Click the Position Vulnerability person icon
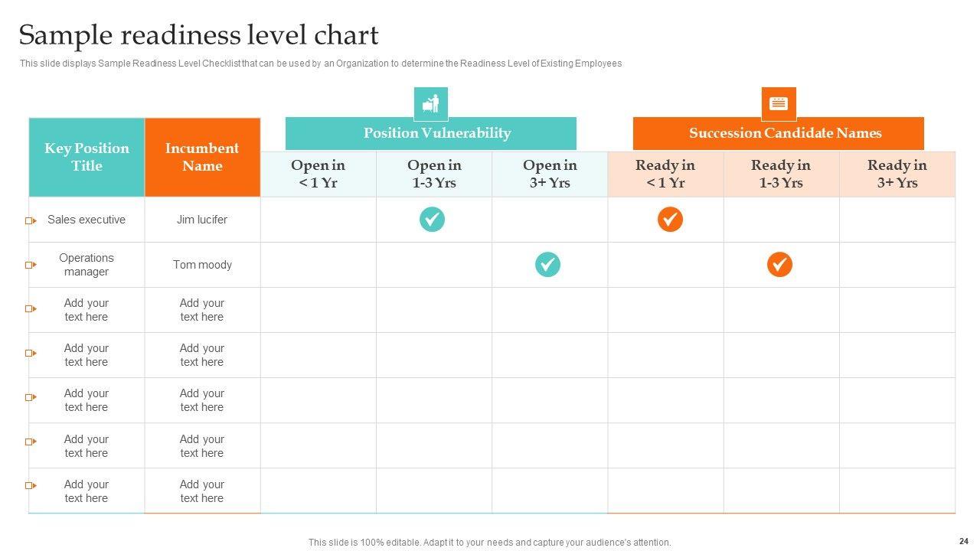The height and width of the screenshot is (551, 980). 431,103
